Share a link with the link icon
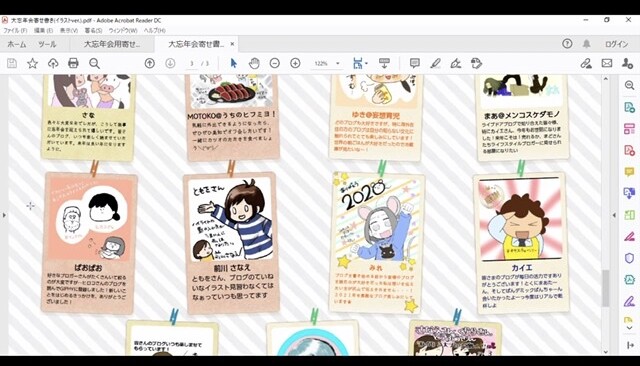The height and width of the screenshot is (366, 640). (586, 63)
